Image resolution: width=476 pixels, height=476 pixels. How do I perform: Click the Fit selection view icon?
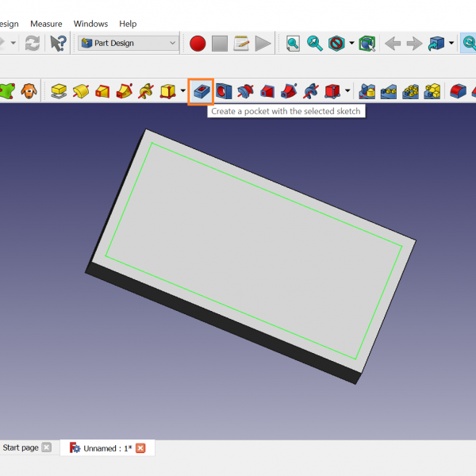pyautogui.click(x=315, y=44)
